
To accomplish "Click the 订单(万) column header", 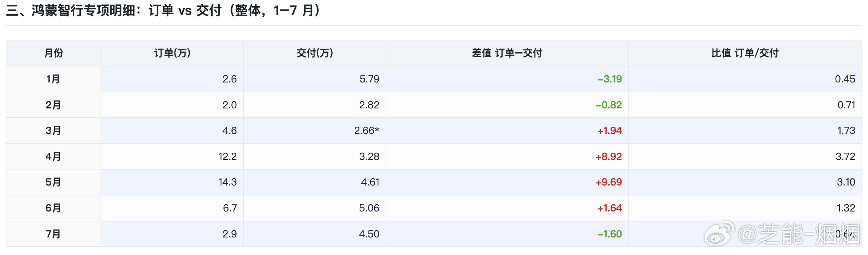I will pos(172,53).
